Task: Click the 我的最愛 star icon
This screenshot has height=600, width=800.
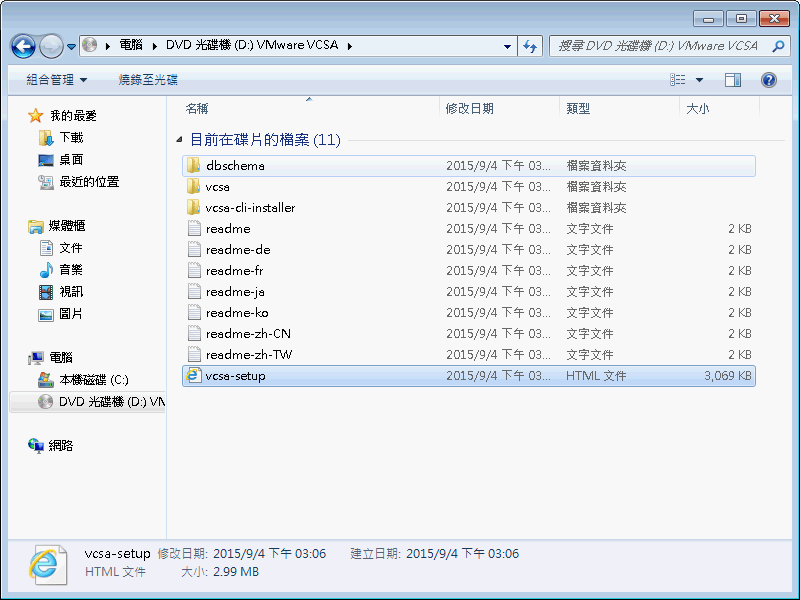Action: (35, 116)
